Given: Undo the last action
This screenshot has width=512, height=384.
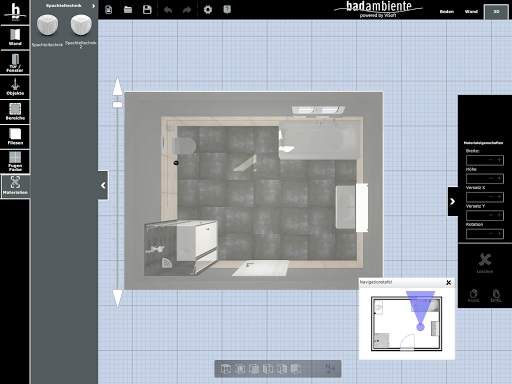Looking at the screenshot, I should [168, 10].
